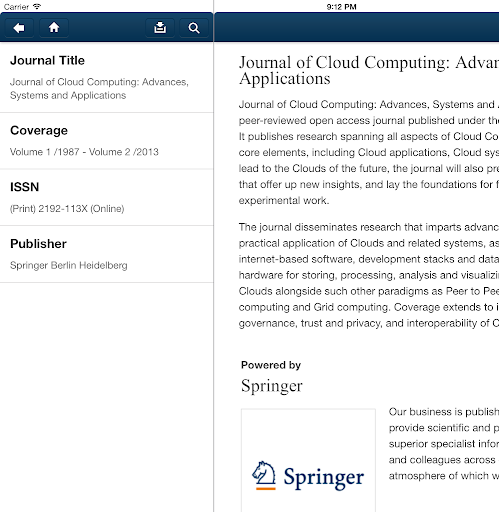Tap the Springer heading under Powered by
499x512 pixels.
[272, 386]
